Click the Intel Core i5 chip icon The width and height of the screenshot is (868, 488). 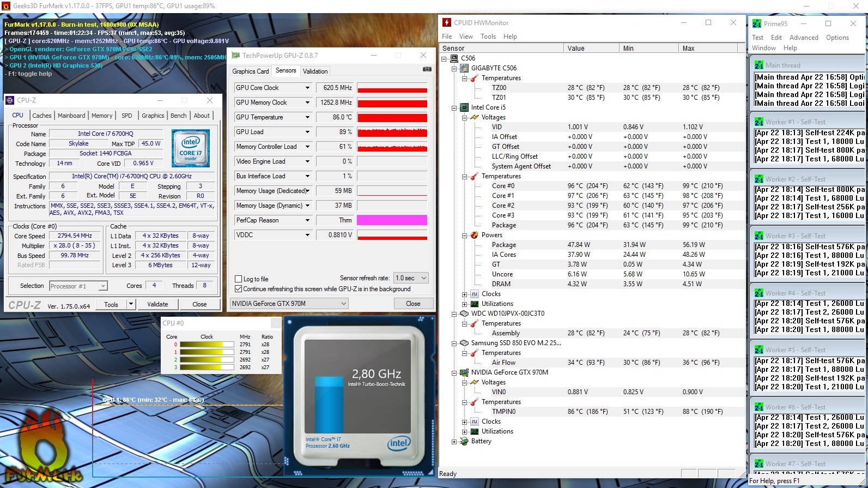coord(464,107)
